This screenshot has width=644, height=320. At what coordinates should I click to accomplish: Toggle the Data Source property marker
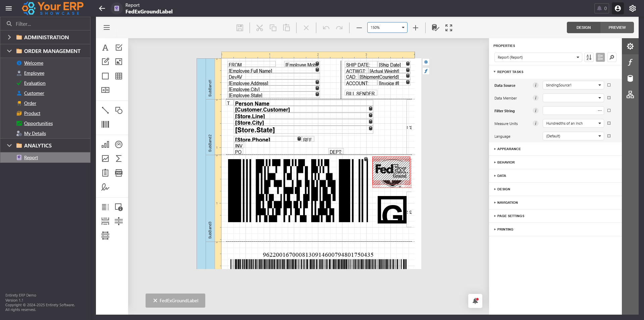pyautogui.click(x=609, y=85)
